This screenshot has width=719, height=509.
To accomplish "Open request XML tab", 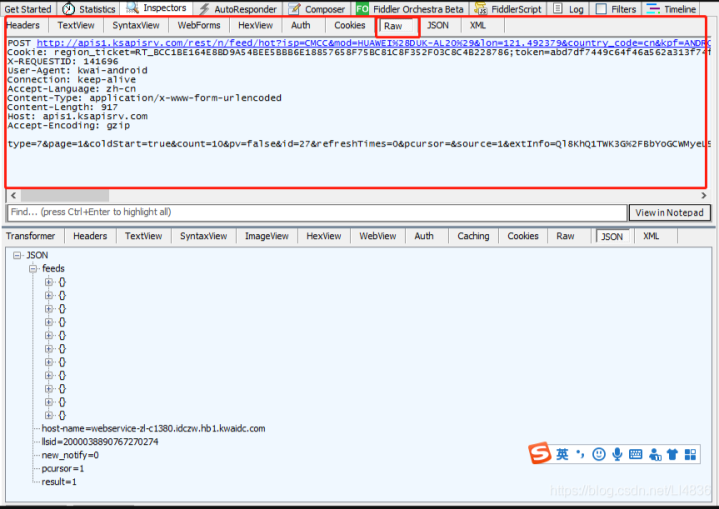I will (x=478, y=25).
